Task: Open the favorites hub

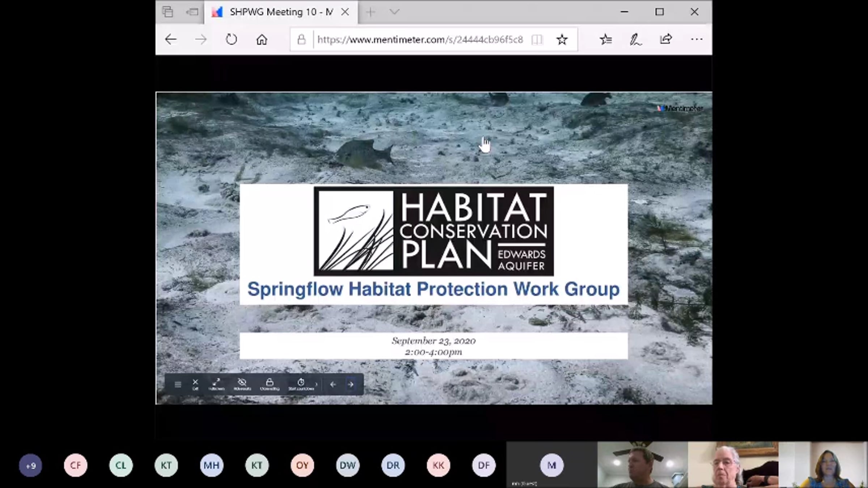Action: 606,39
